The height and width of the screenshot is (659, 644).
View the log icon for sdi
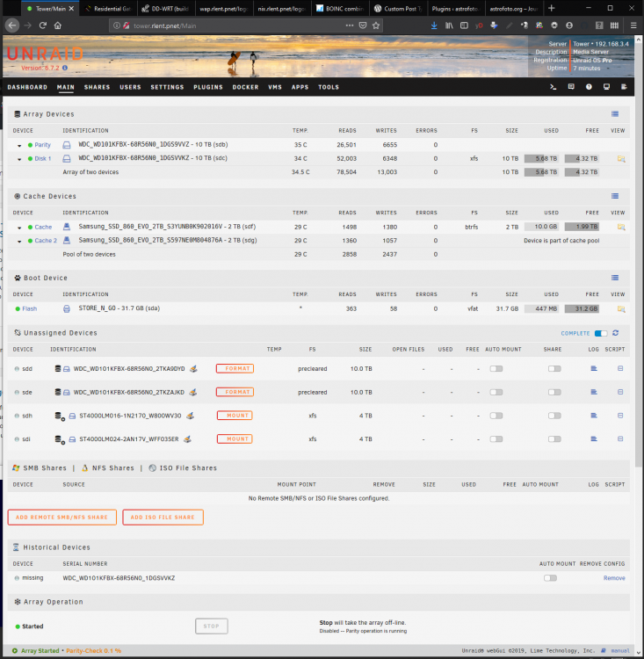click(x=594, y=438)
